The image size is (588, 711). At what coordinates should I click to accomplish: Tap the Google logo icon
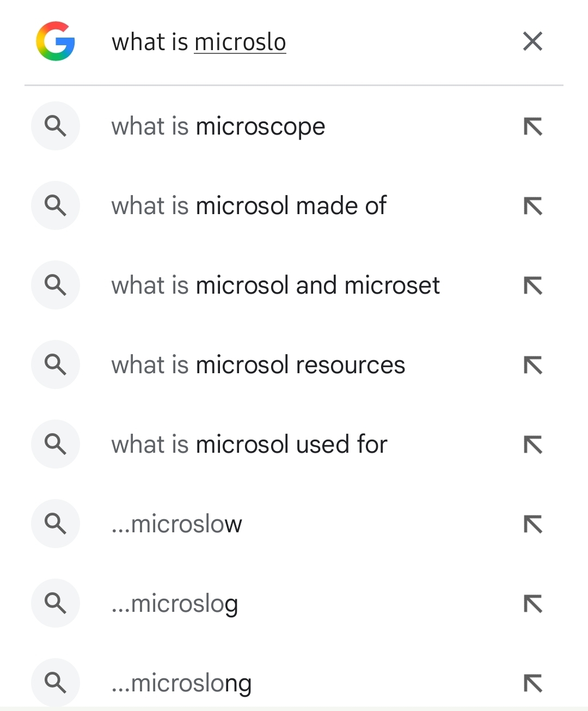coord(55,41)
